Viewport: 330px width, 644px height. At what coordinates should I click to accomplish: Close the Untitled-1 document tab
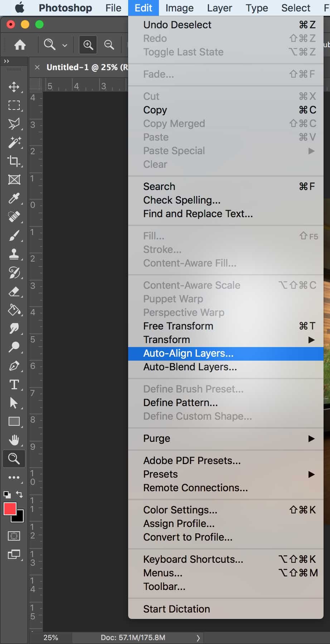[x=37, y=67]
